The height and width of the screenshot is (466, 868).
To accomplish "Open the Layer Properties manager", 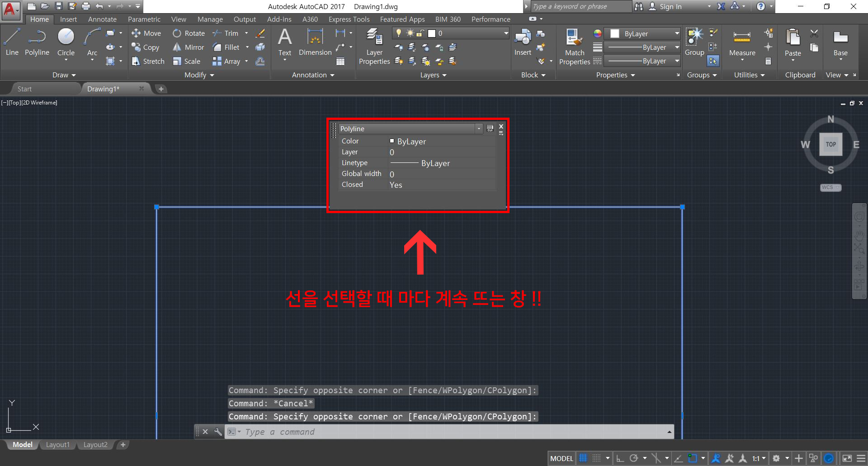I will (x=374, y=45).
